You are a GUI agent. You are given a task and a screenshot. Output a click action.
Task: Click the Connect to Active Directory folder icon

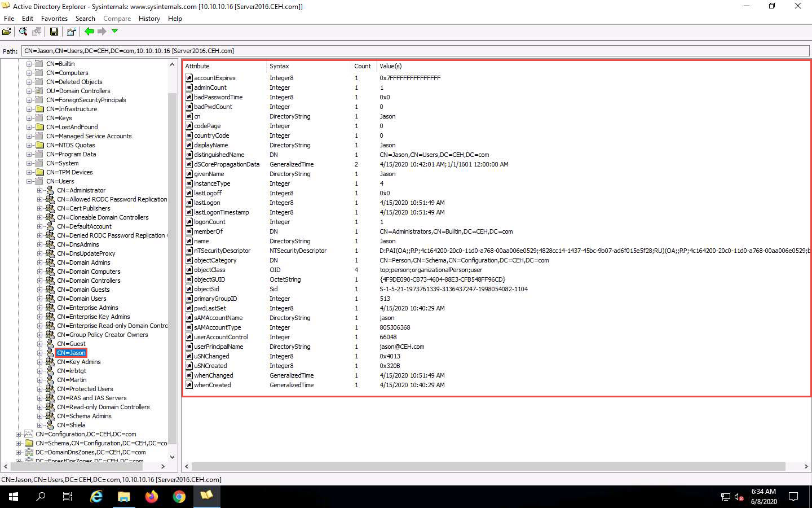point(7,32)
